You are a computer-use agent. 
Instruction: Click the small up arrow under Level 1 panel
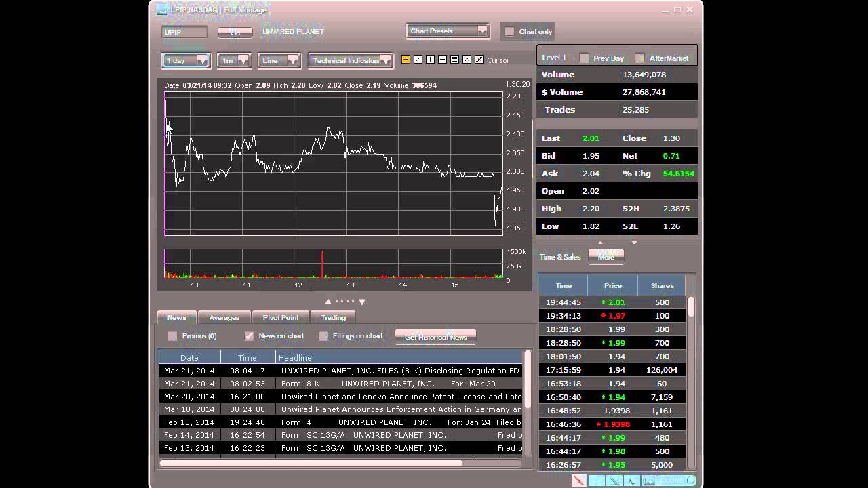[599, 242]
